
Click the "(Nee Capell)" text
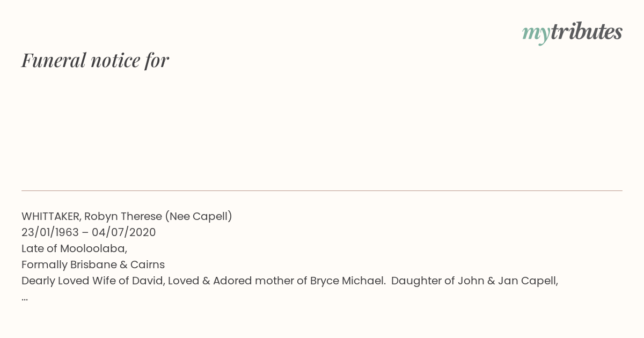(x=199, y=217)
